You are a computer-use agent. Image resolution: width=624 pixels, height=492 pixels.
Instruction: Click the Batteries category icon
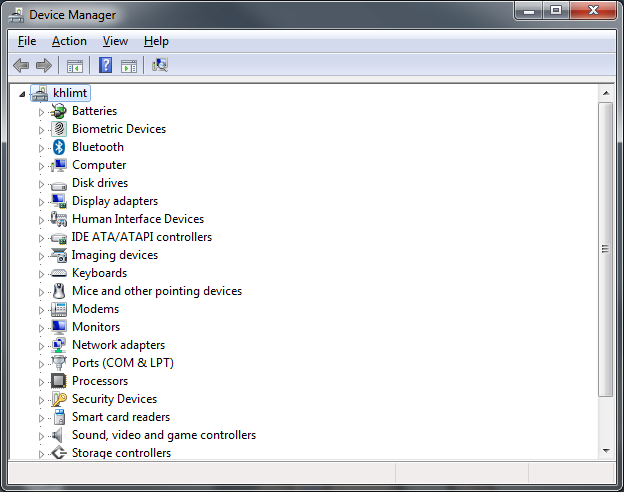pyautogui.click(x=59, y=111)
